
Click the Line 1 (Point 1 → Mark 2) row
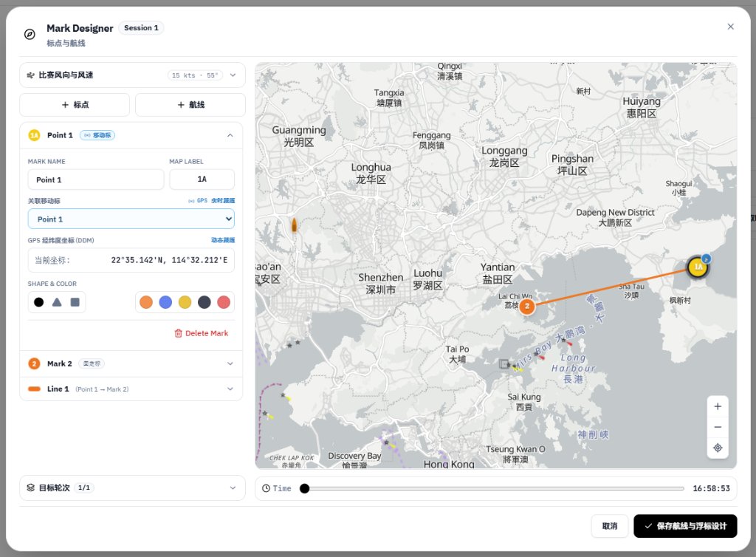click(131, 389)
